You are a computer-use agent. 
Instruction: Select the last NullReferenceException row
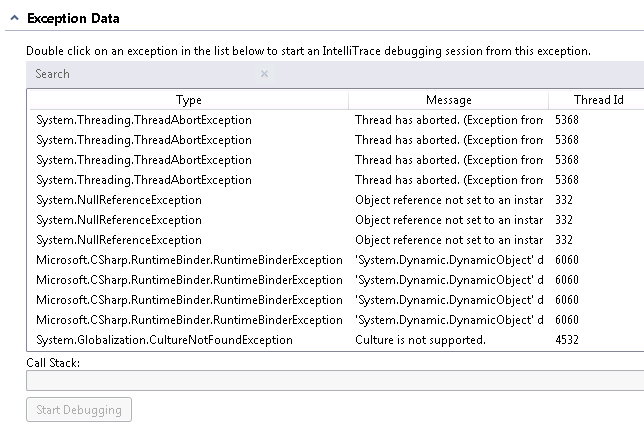118,240
